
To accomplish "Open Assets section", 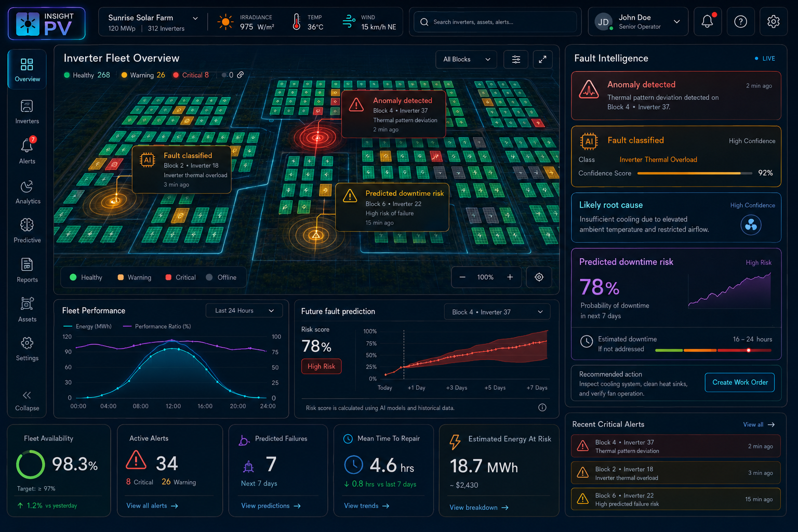I will (x=27, y=310).
